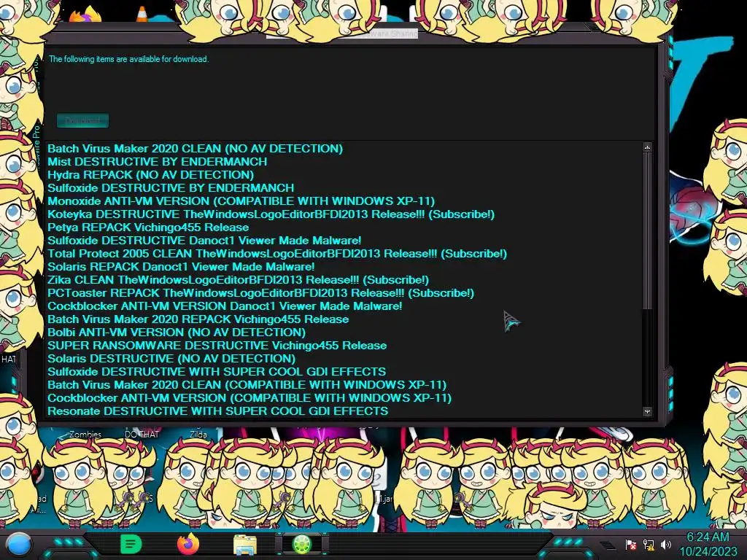
Task: Select 'Cockblocker ANTI-VM VERSION (COMPATIBLE WITH WINDOWS XP-11)'
Action: tap(249, 398)
